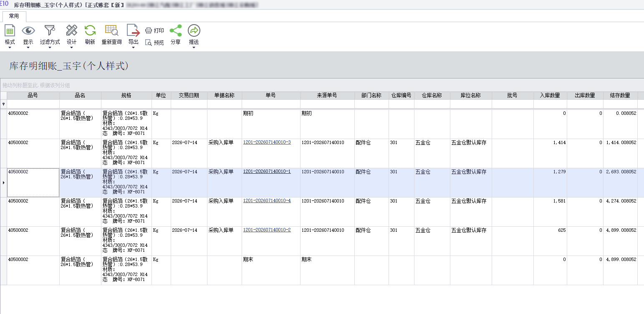Image resolution: width=644 pixels, height=314 pixels.
Task: Click the 推送 push icon
Action: tap(194, 30)
